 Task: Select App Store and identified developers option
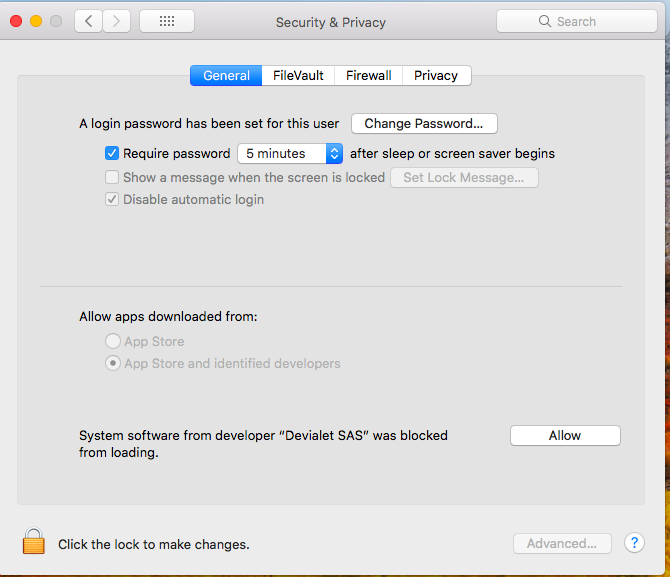[113, 363]
